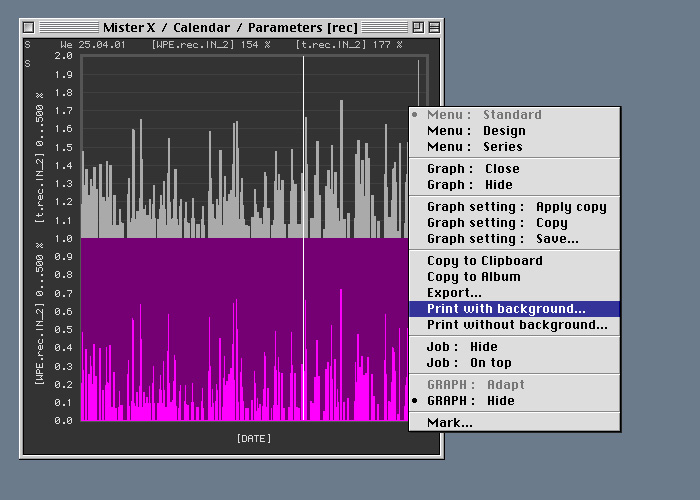Image resolution: width=700 pixels, height=500 pixels.
Task: Select Menu: Series entry
Action: coord(514,147)
